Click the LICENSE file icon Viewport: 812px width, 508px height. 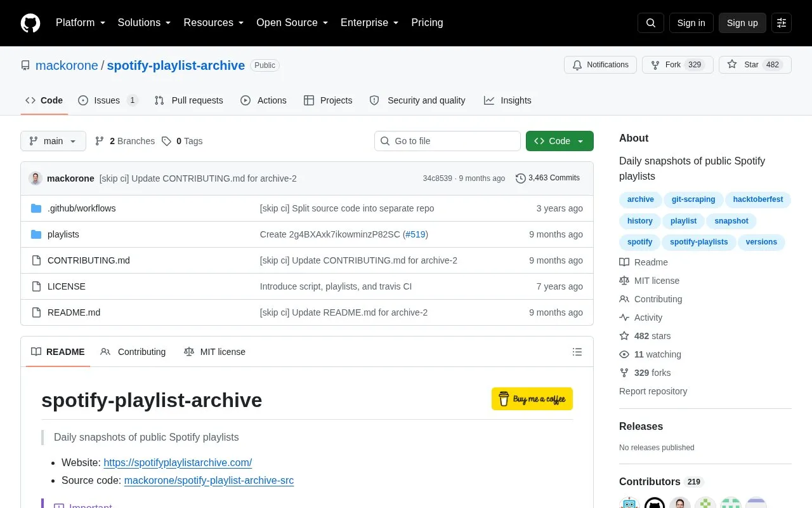coord(36,286)
